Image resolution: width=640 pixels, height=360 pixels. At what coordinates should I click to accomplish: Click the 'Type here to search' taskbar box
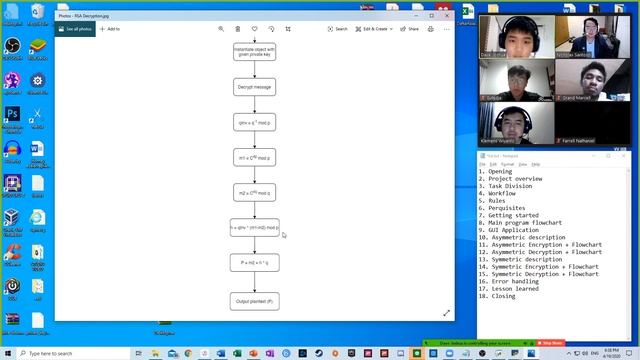tap(73, 353)
